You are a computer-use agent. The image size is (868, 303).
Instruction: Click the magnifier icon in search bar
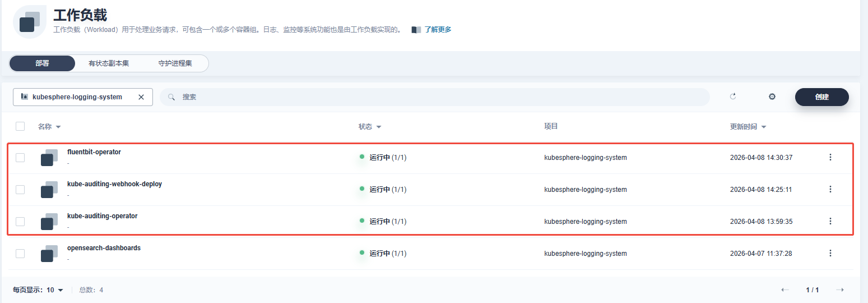[171, 97]
